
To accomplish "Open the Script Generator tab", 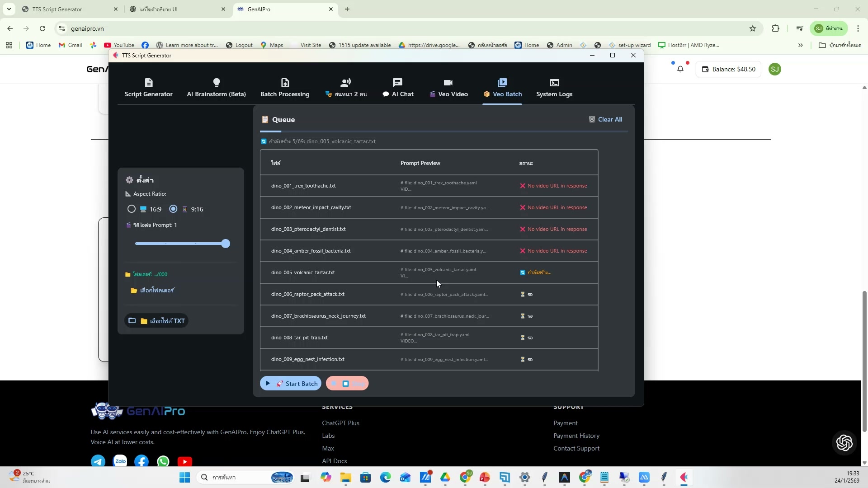I will (148, 88).
